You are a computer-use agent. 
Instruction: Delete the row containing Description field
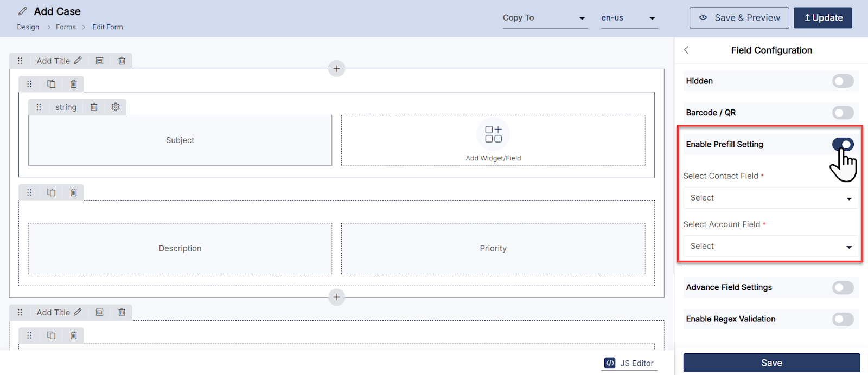click(x=73, y=192)
